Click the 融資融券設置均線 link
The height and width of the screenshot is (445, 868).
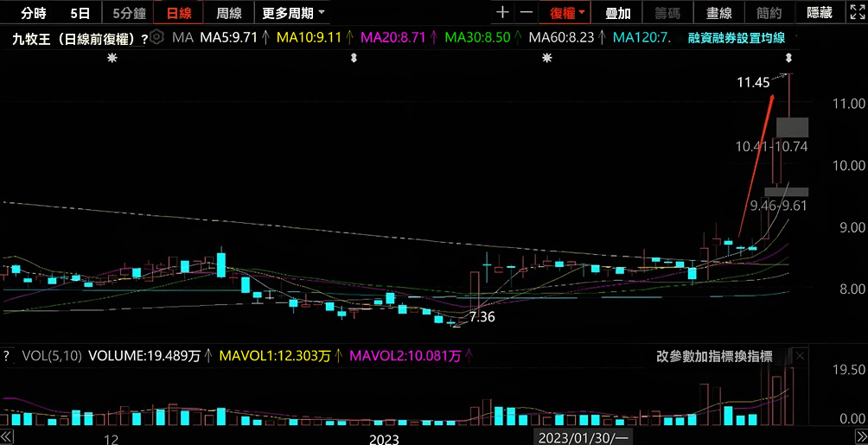736,38
